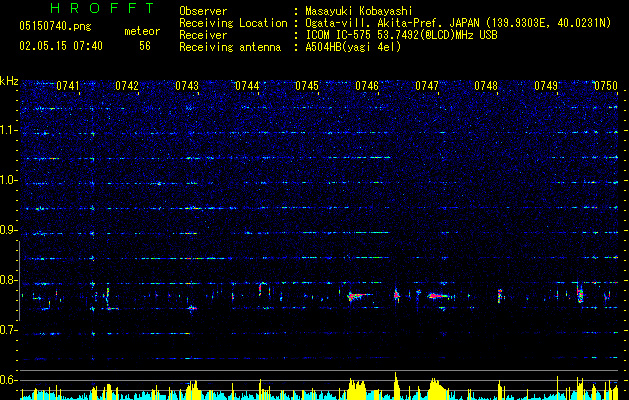Select the filename 05150740.png
This screenshot has height=400, width=629.
pyautogui.click(x=55, y=26)
